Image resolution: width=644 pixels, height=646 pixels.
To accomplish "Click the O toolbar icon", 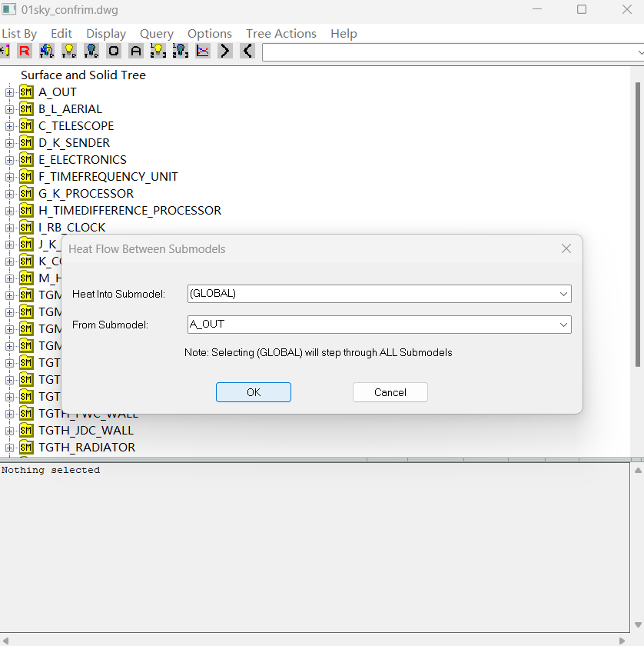I will (x=114, y=51).
